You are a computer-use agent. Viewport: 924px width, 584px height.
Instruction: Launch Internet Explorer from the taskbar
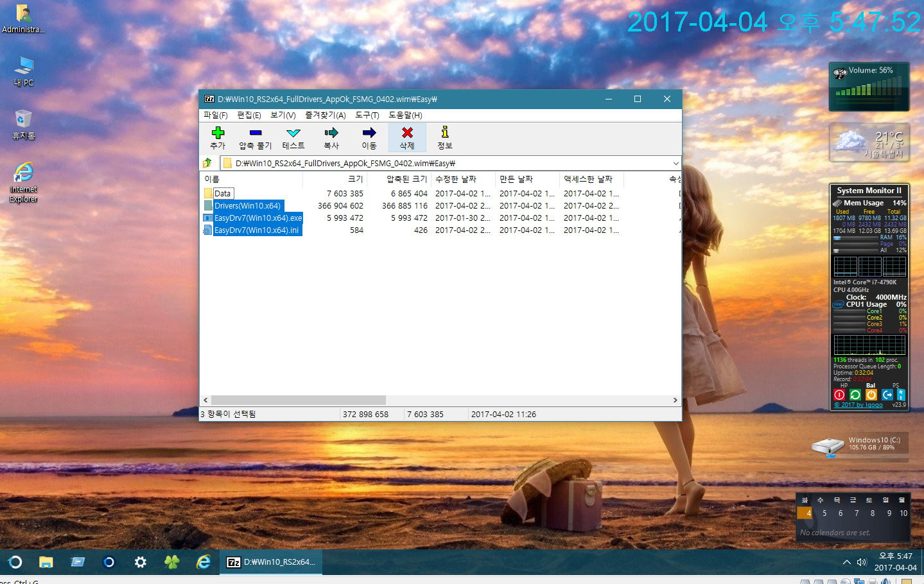click(203, 562)
